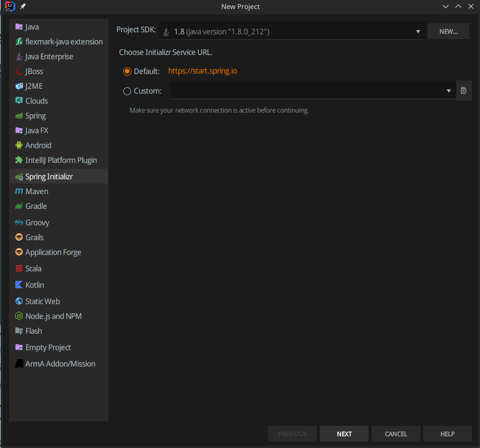
Task: Click the browse icon beside the Custom URL field
Action: tap(464, 90)
